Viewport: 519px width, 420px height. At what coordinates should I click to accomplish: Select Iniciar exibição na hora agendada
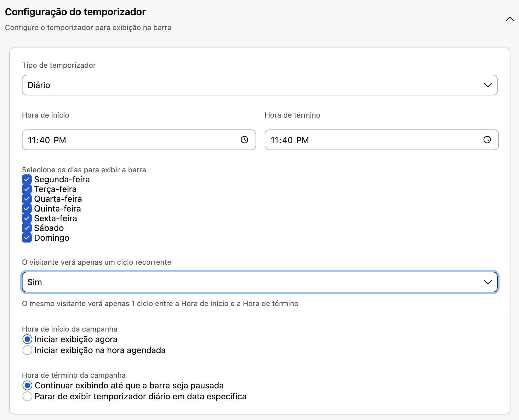(x=27, y=350)
